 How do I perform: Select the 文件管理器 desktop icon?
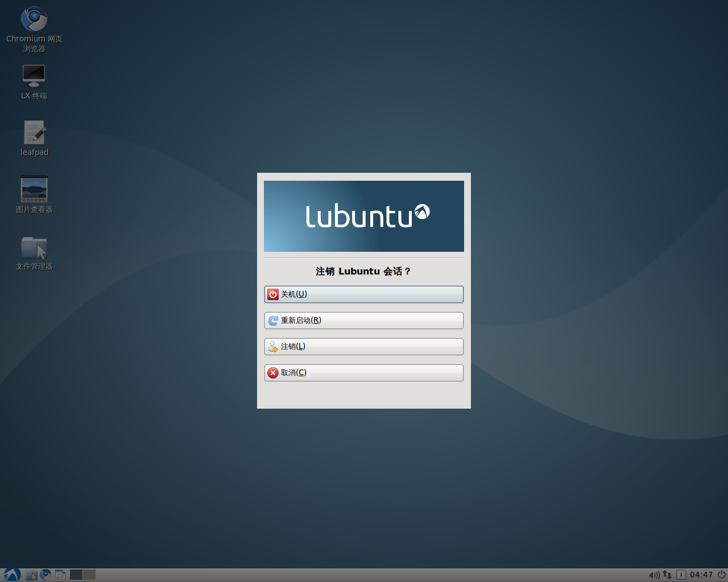click(x=34, y=253)
